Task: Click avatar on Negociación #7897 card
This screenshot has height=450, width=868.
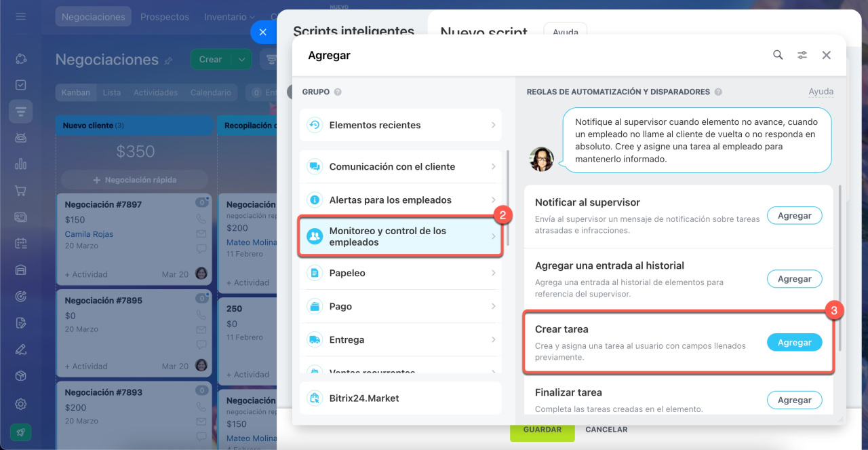Action: click(201, 273)
